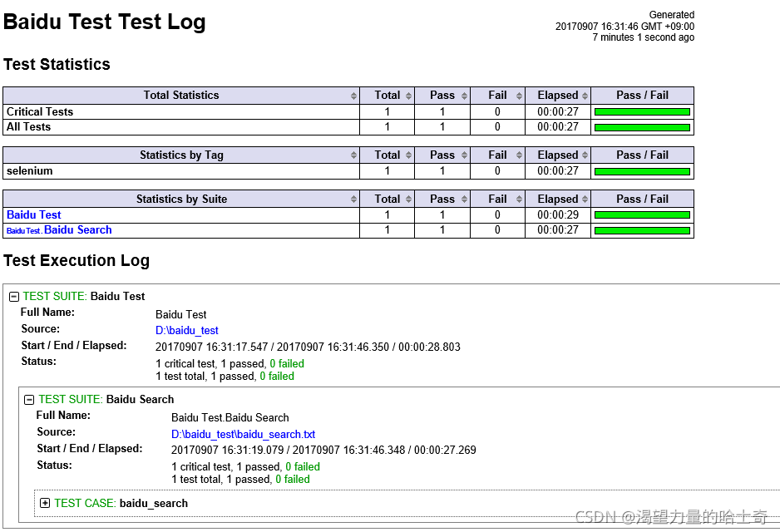Select the selenium tag row
780x532 pixels.
[x=348, y=171]
